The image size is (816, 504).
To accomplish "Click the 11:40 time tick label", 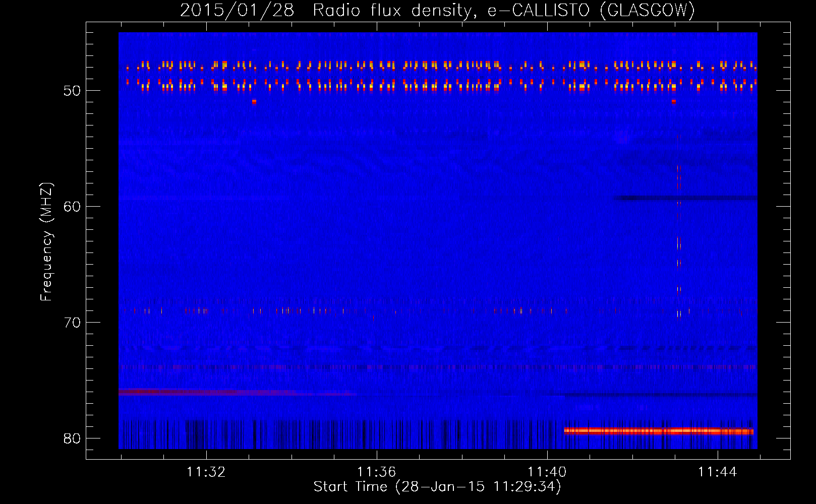I will coord(547,472).
